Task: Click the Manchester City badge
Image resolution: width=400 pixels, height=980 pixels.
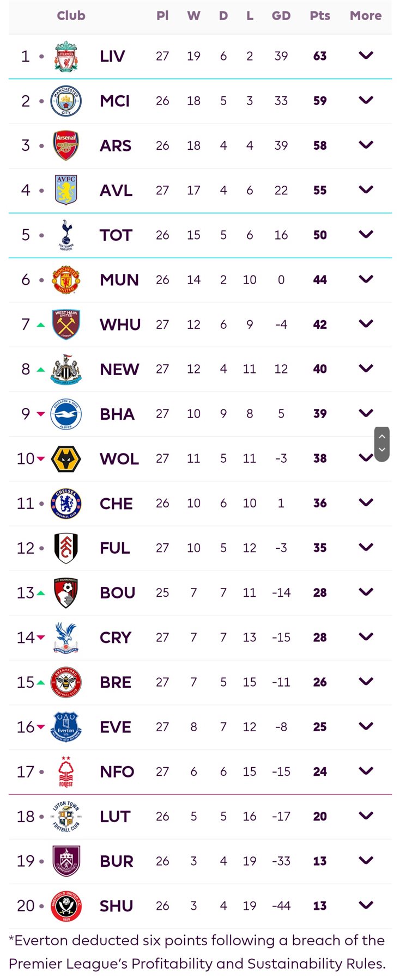Action: coord(66,101)
